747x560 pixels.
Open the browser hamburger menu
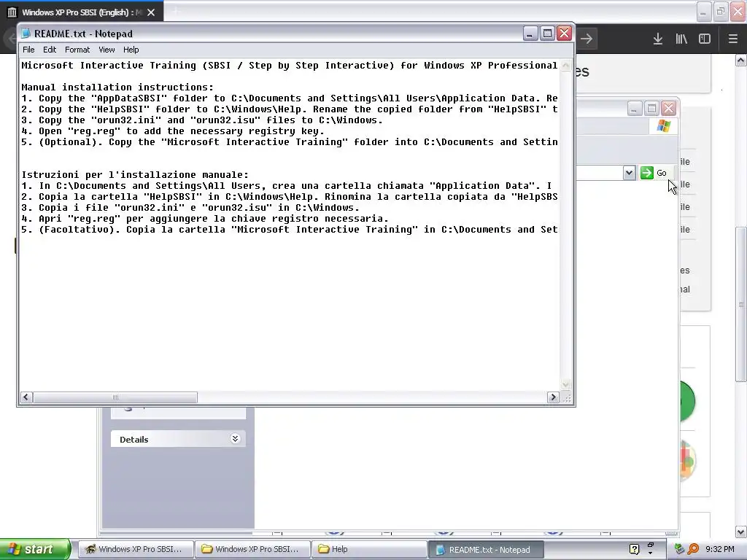732,39
